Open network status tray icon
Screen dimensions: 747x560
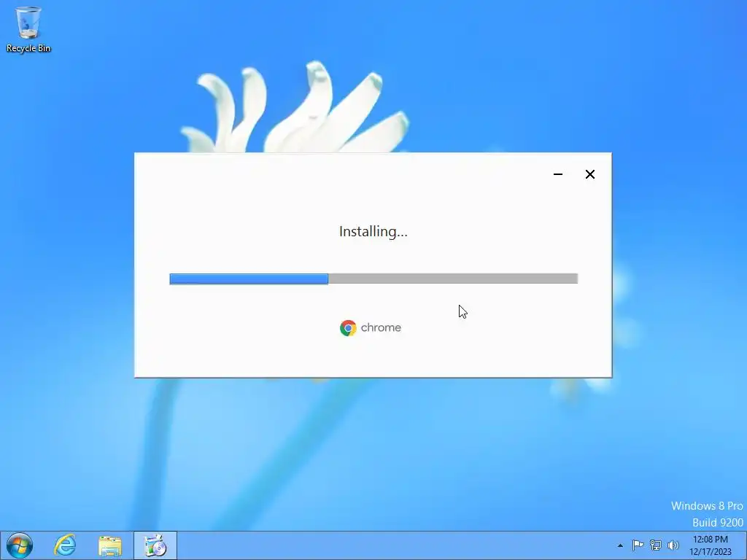tap(656, 545)
